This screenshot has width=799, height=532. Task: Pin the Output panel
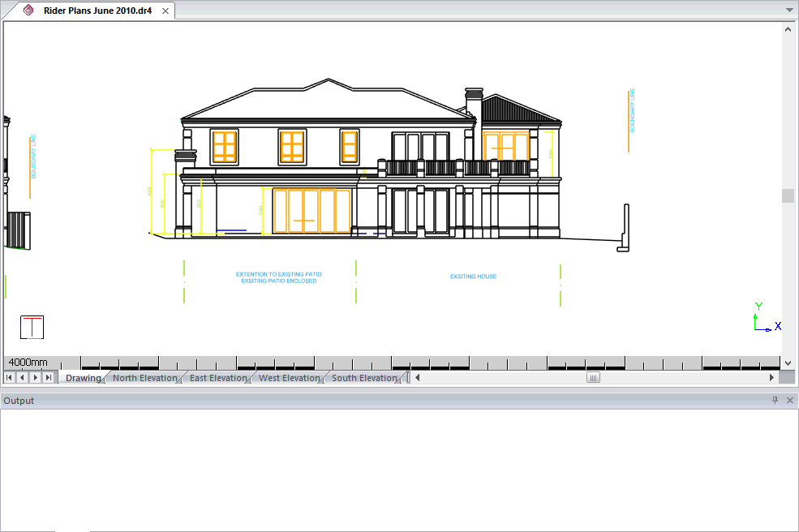point(775,401)
